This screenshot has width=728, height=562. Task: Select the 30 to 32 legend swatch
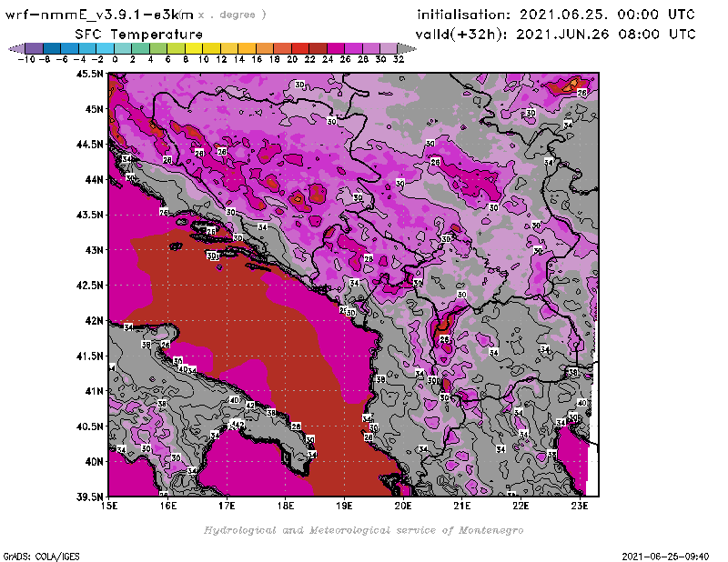[389, 48]
